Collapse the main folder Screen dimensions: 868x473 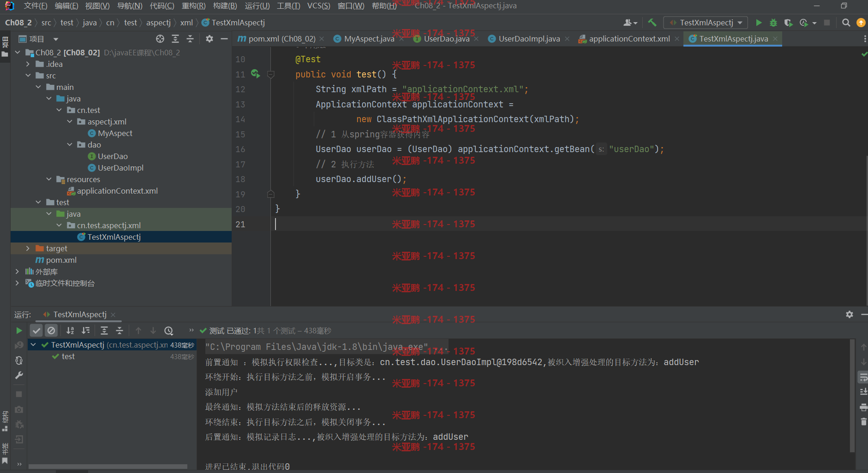(x=38, y=87)
